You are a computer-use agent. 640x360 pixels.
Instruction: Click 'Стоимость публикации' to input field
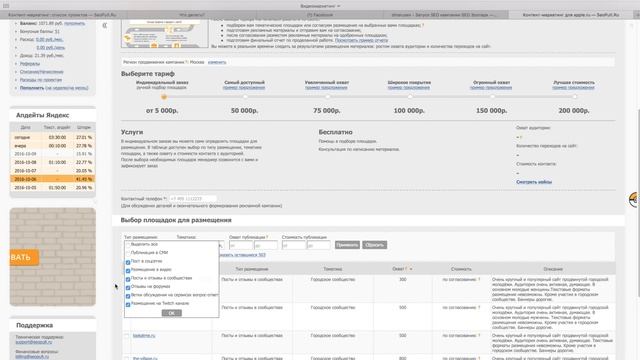[318, 245]
